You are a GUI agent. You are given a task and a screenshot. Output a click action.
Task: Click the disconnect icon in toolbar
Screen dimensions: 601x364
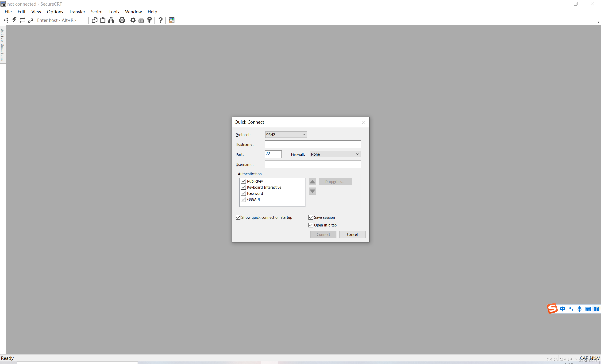30,20
